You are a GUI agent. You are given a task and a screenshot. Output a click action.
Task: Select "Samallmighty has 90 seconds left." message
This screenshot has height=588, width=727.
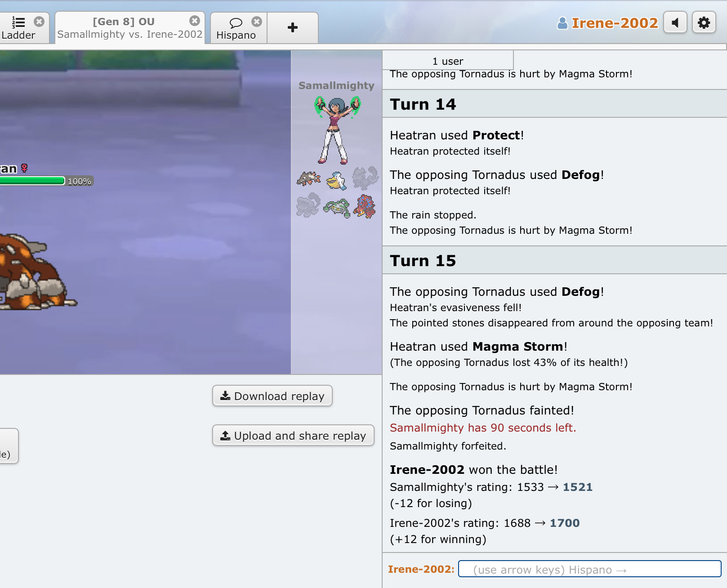point(483,428)
